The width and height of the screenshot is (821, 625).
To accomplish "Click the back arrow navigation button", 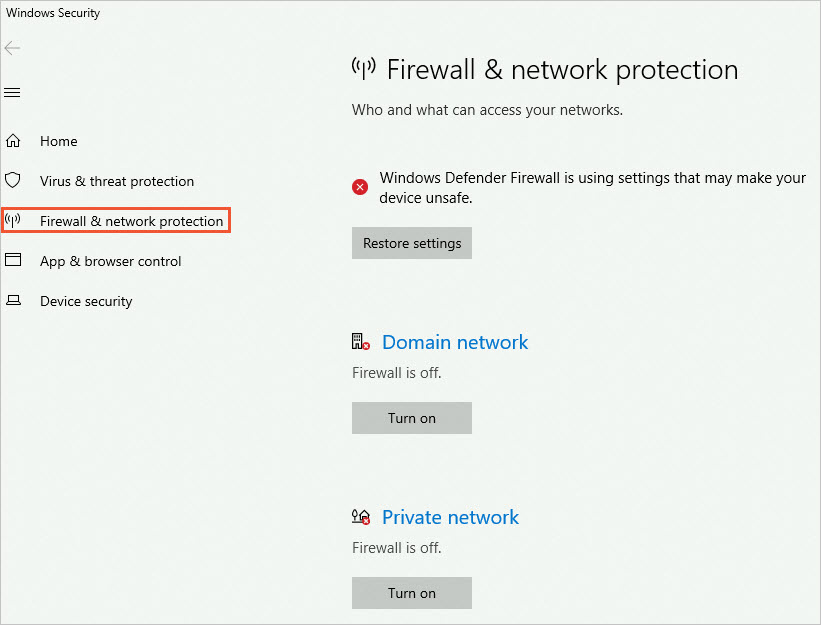I will (11, 48).
